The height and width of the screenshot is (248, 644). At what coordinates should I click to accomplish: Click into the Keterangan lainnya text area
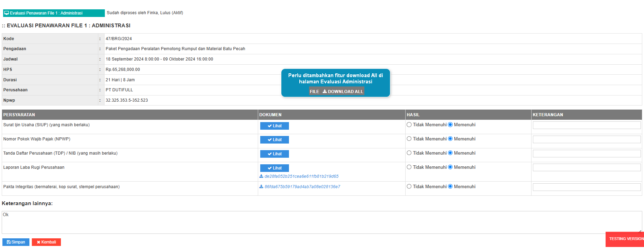coord(321,222)
